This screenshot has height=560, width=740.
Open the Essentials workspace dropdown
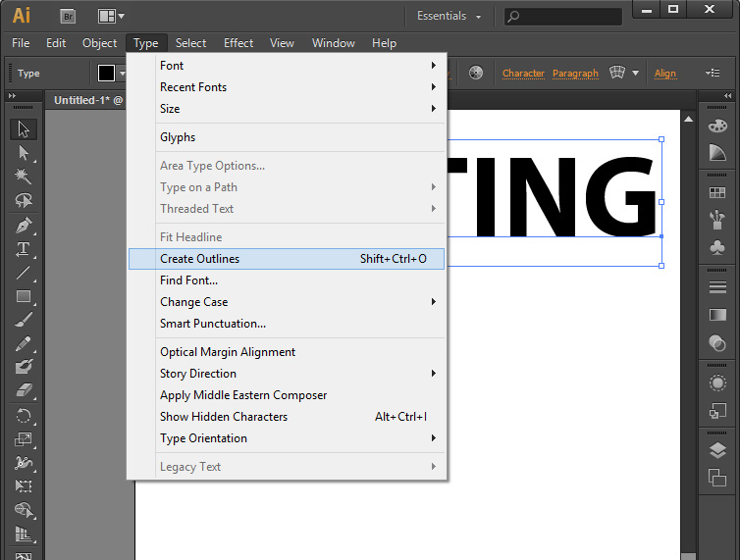click(x=449, y=17)
